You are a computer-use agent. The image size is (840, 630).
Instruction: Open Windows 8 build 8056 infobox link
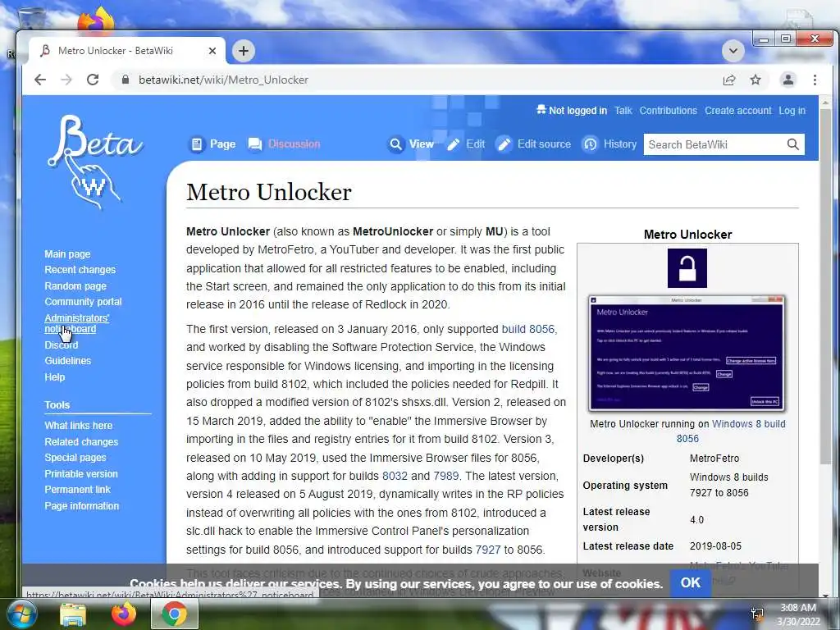tap(731, 431)
